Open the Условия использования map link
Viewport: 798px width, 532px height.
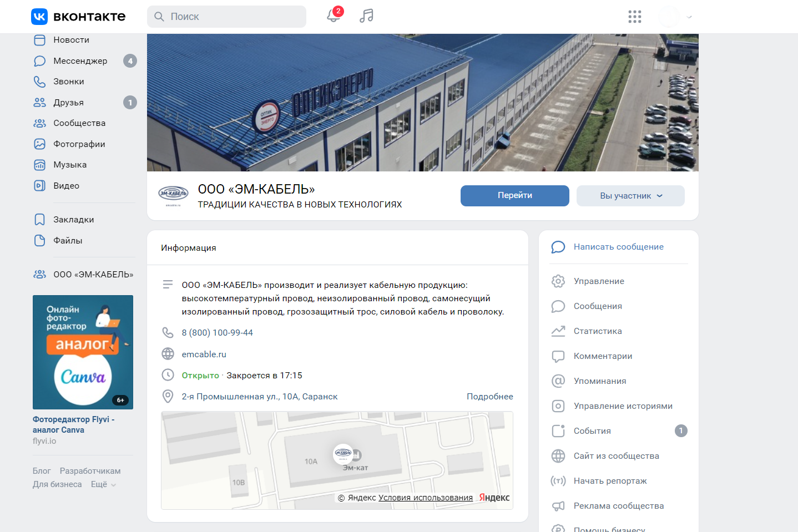pyautogui.click(x=426, y=498)
